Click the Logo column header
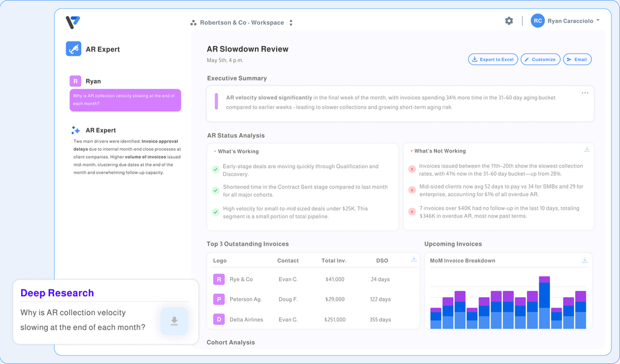Viewport: 620px width, 364px height. click(220, 260)
